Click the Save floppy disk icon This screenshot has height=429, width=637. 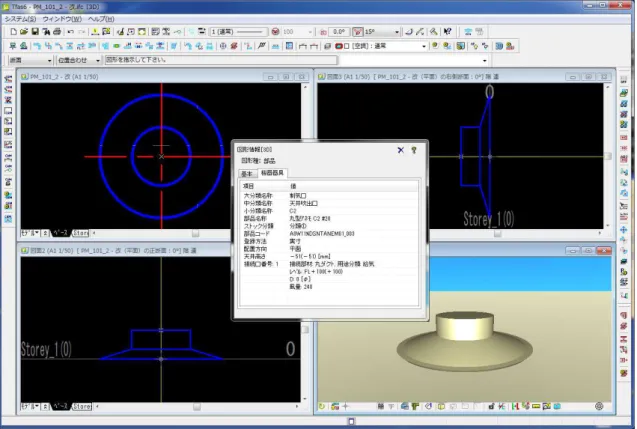(35, 32)
